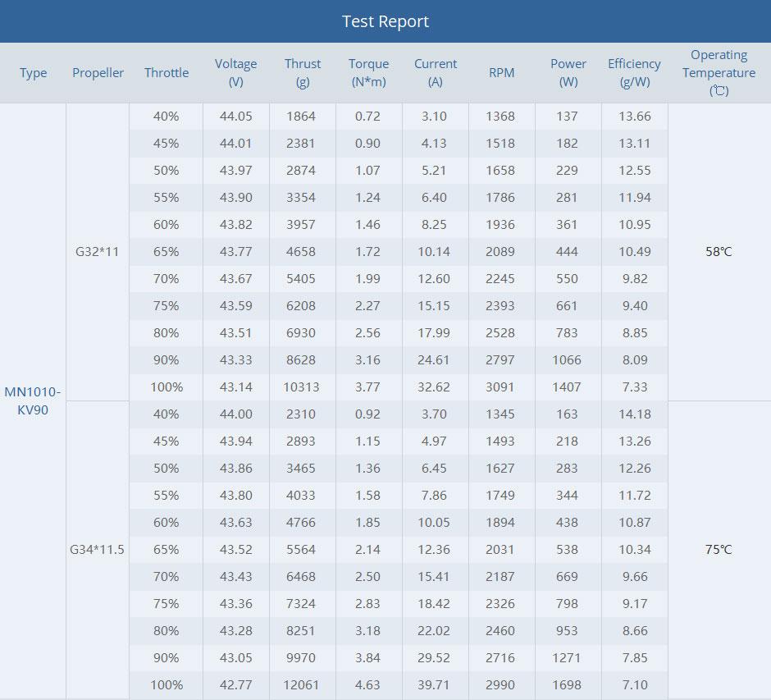This screenshot has height=700, width=771.
Task: Click the Torque (N*m) column header
Action: [x=368, y=72]
